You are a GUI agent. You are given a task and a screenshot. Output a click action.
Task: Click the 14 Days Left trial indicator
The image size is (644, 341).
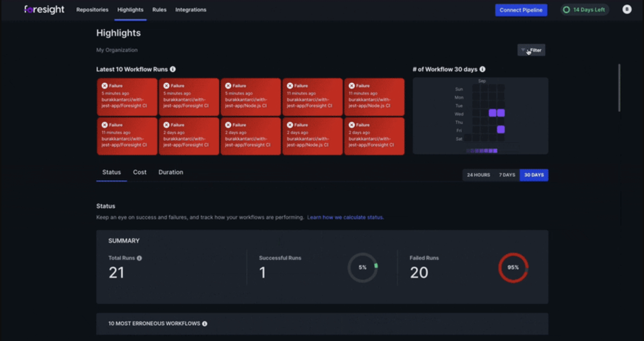tap(584, 10)
